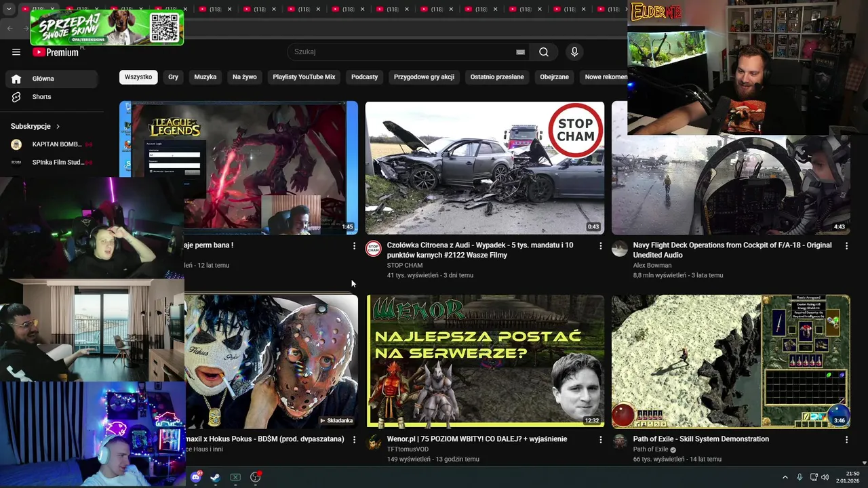Click the Path of Exile channel avatar
Image resolution: width=868 pixels, height=488 pixels.
click(x=620, y=443)
